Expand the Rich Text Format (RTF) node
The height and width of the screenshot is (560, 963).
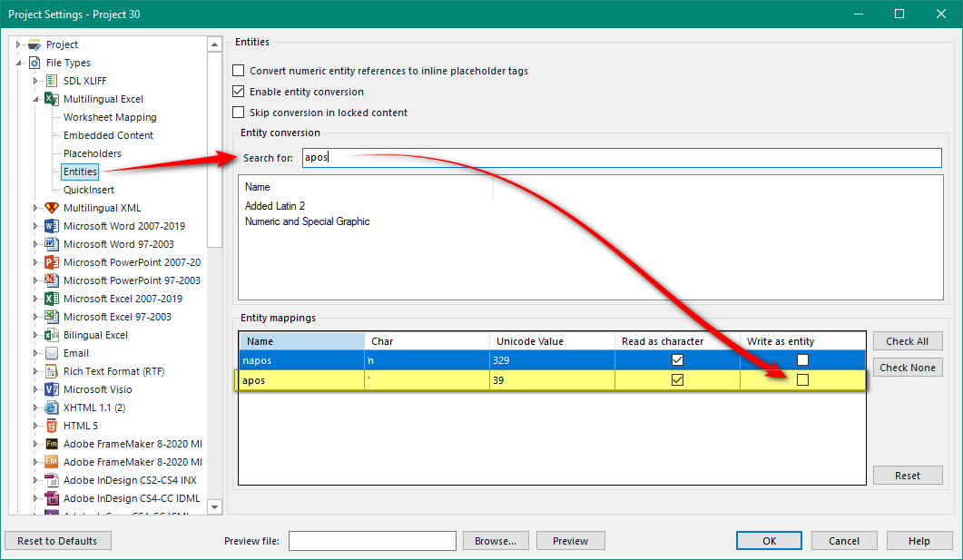click(36, 371)
